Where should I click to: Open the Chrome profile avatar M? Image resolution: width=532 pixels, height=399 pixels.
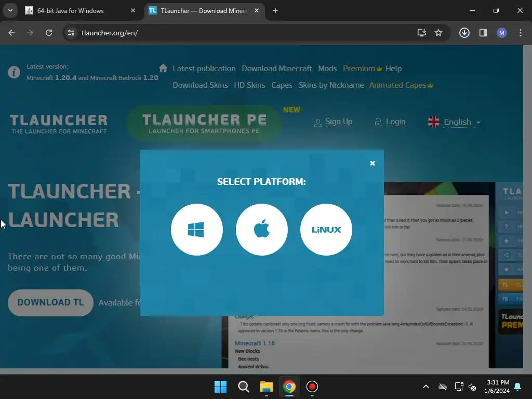(x=502, y=33)
